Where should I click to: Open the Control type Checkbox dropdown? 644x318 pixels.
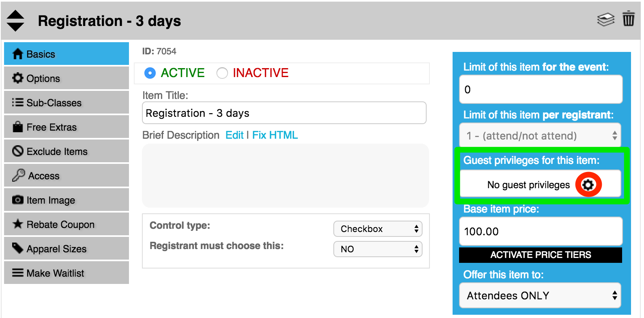378,229
